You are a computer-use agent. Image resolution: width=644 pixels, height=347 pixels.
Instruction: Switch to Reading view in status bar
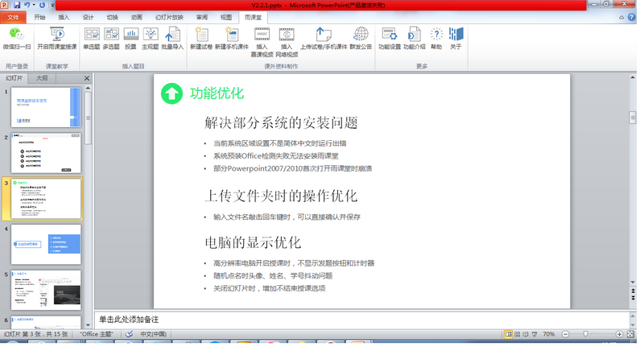tap(526, 334)
